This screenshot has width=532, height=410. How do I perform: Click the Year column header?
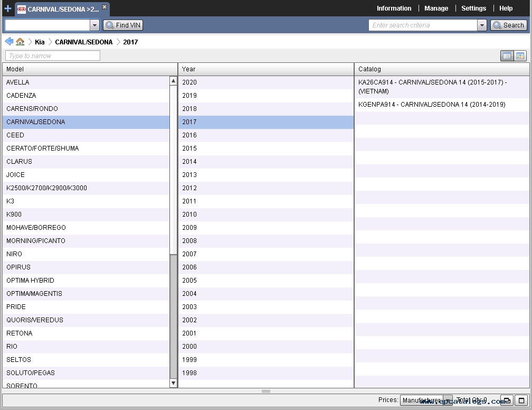click(266, 69)
